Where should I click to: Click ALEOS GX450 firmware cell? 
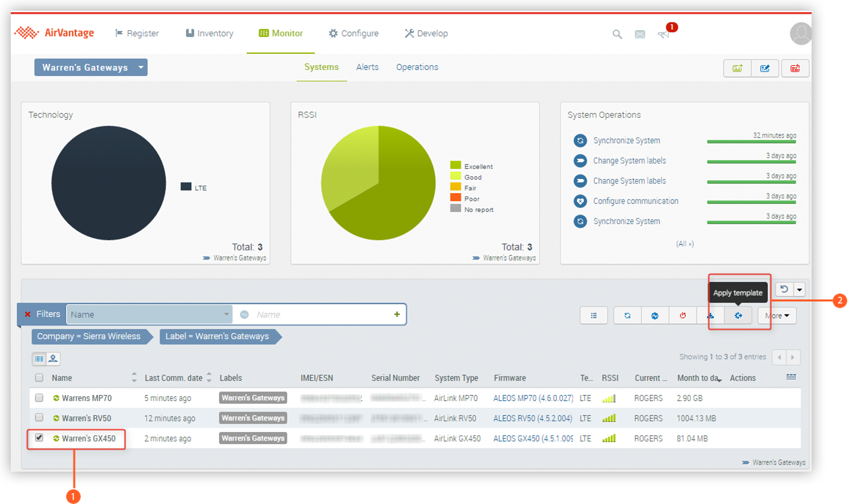pos(533,439)
